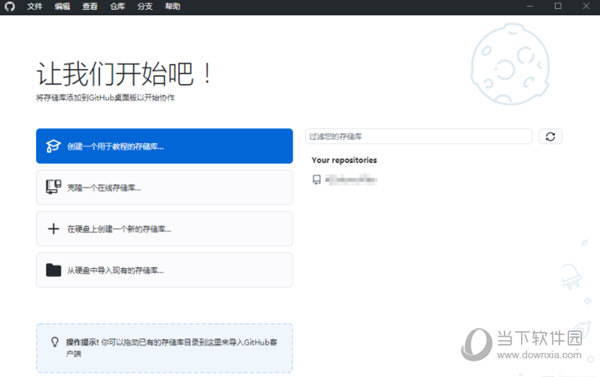
Task: Click the folder icon for importing repository
Action: (53, 270)
